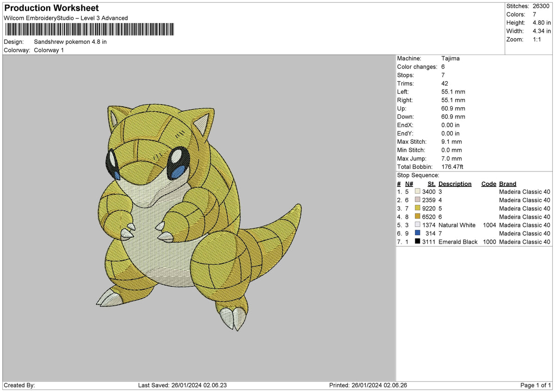Image resolution: width=555 pixels, height=392 pixels.
Task: Click 'Natural White' description in stop 5
Action: [x=457, y=225]
